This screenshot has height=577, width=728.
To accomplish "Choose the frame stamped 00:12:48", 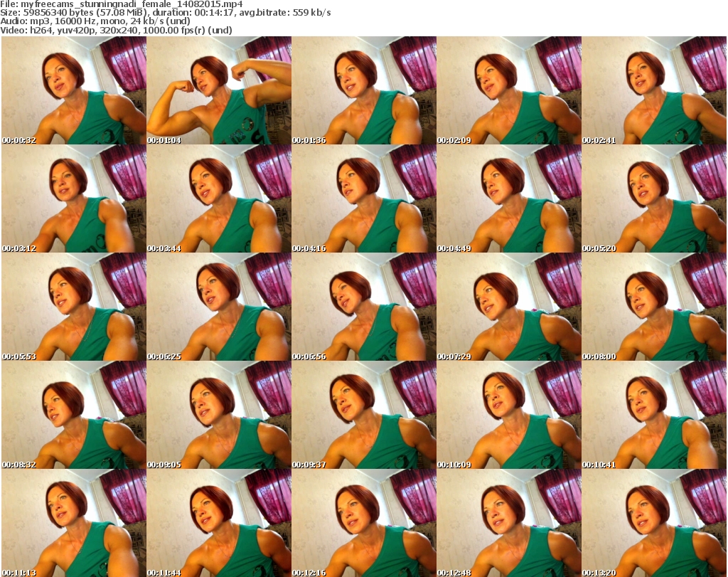I will point(509,523).
